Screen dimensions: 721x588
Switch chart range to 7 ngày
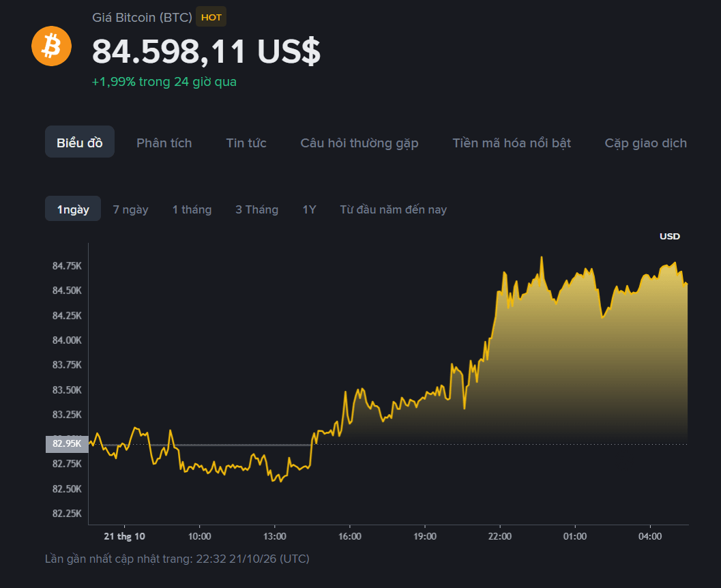coord(130,209)
